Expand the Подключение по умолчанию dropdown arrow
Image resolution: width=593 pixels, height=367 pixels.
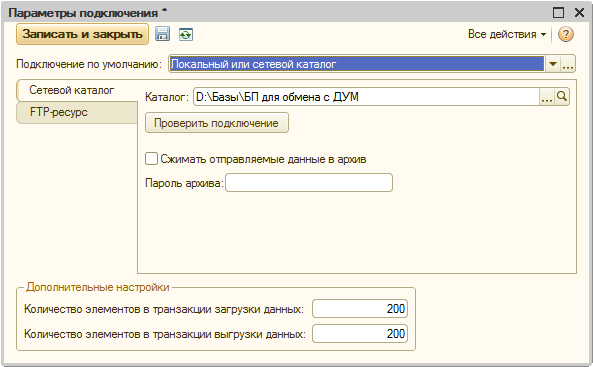553,64
